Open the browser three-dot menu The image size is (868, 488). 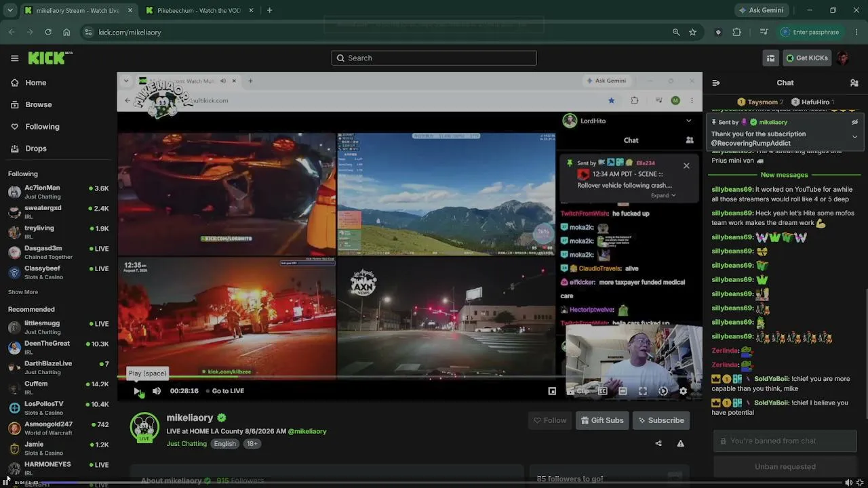coord(856,32)
